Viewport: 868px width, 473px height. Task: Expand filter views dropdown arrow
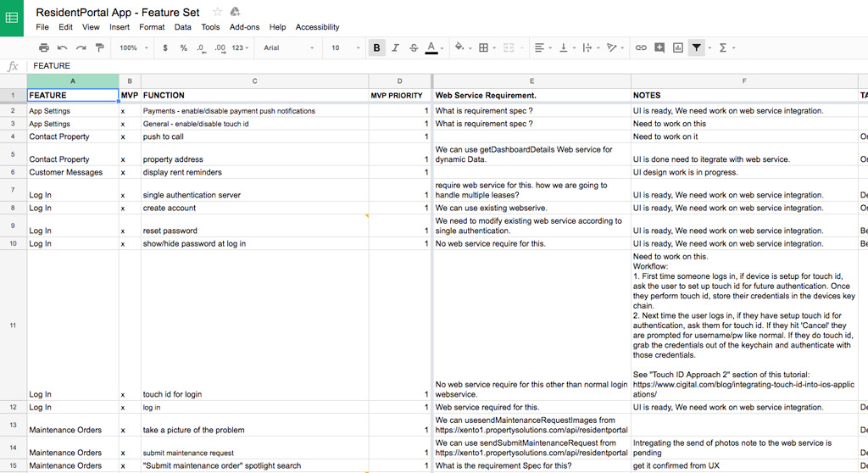click(709, 48)
